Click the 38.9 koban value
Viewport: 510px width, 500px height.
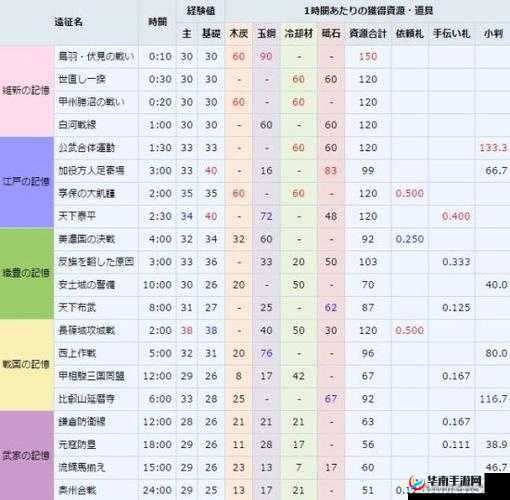pyautogui.click(x=496, y=445)
